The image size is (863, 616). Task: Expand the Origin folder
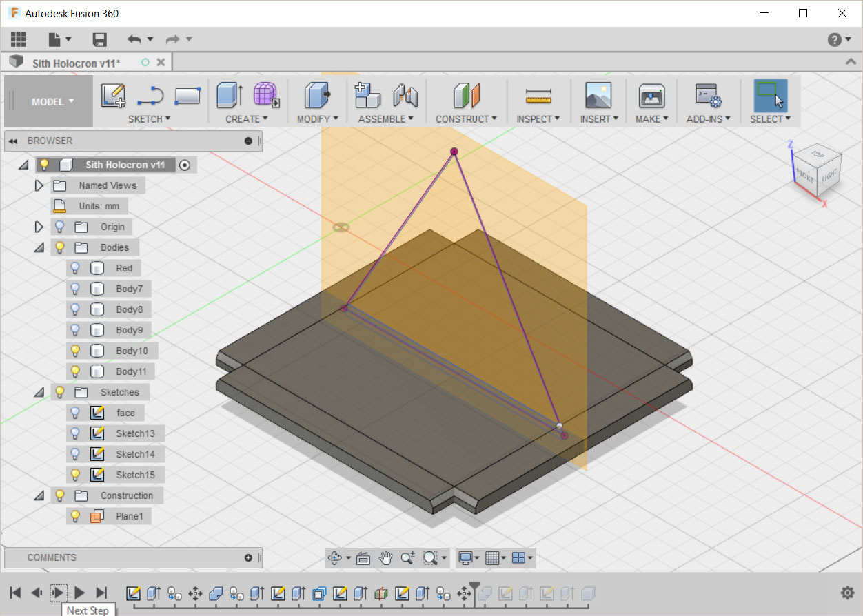point(39,227)
